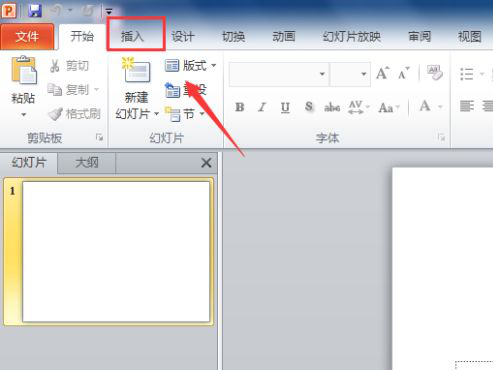
Task: Toggle strikethrough (abc) formatting
Action: click(x=332, y=107)
